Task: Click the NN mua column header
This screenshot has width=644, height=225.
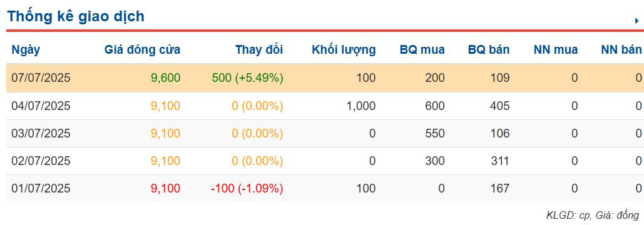Action: click(x=556, y=50)
